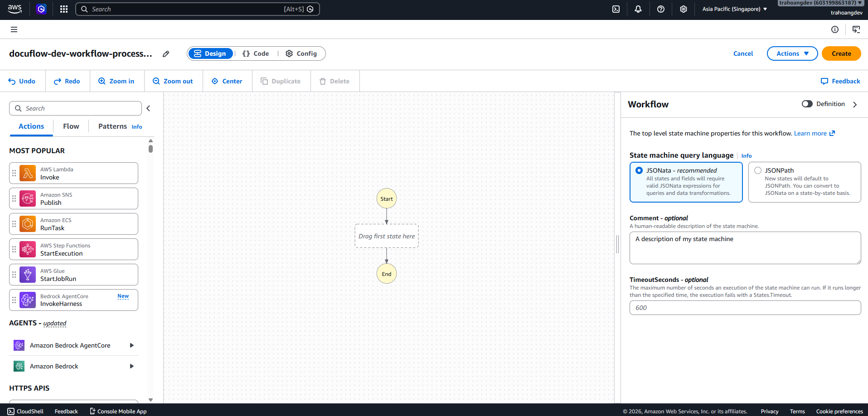Switch to Code mode
Viewport: 868px width, 416px height.
pyautogui.click(x=256, y=53)
